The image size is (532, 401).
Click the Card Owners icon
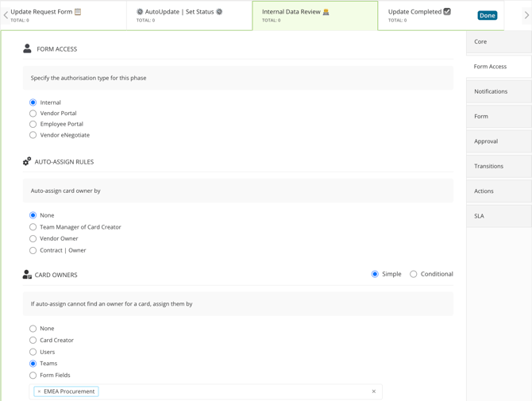coord(27,275)
